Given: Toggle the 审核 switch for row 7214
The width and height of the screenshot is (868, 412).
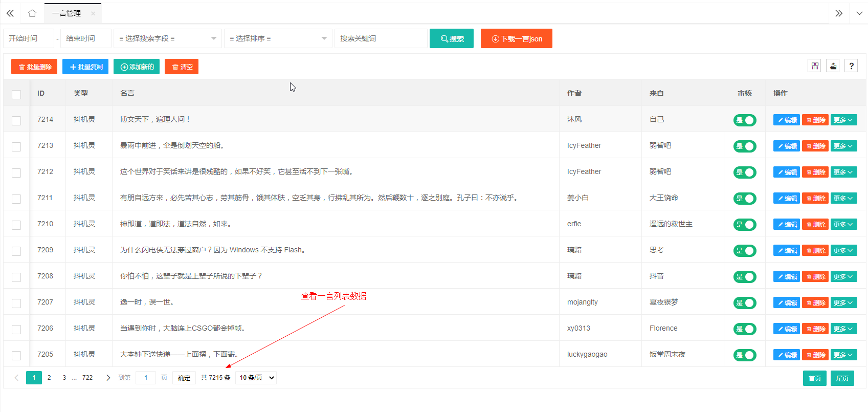Looking at the screenshot, I should click(745, 120).
